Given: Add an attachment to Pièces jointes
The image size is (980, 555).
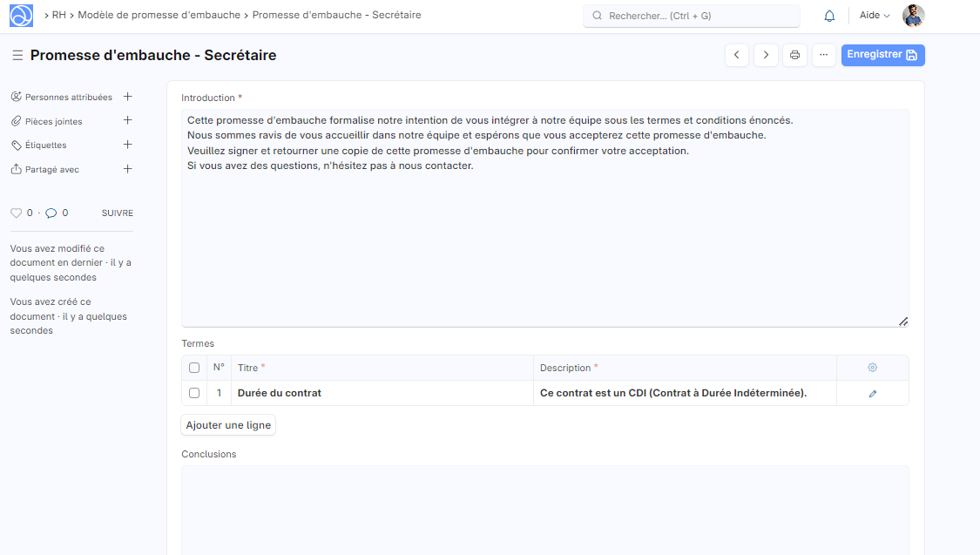Looking at the screenshot, I should [127, 121].
